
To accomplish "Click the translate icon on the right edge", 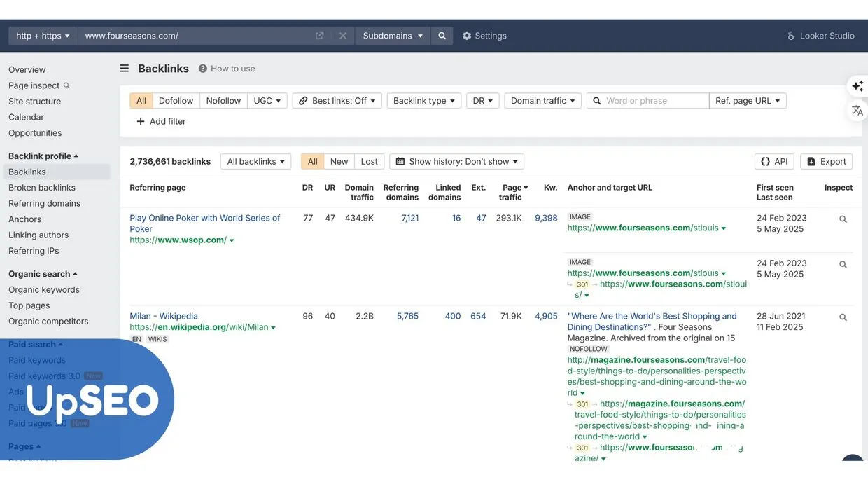I will [x=857, y=111].
